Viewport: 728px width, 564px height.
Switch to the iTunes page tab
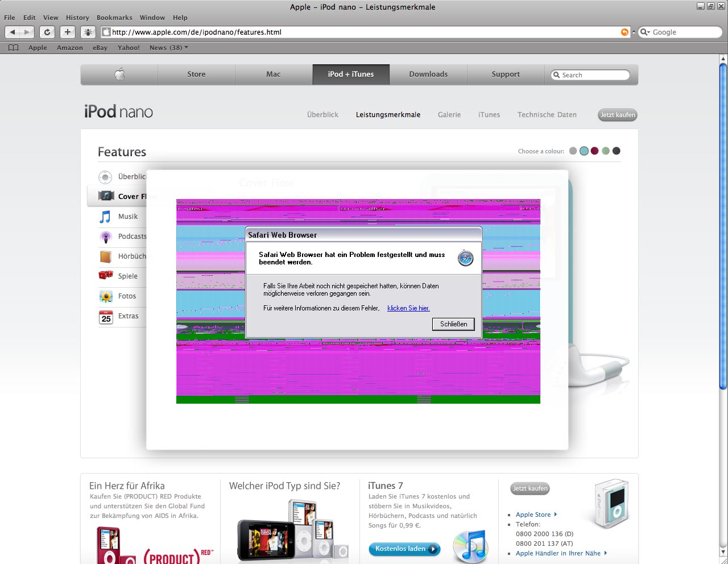(x=489, y=114)
